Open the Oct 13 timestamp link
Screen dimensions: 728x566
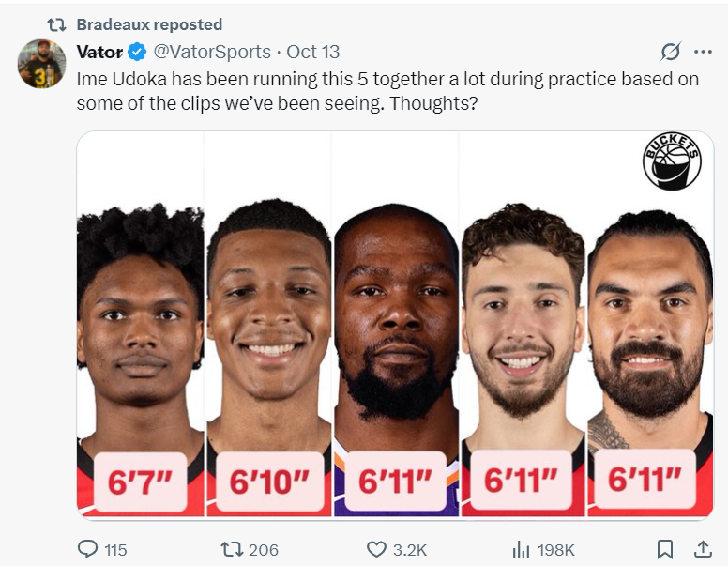(313, 52)
